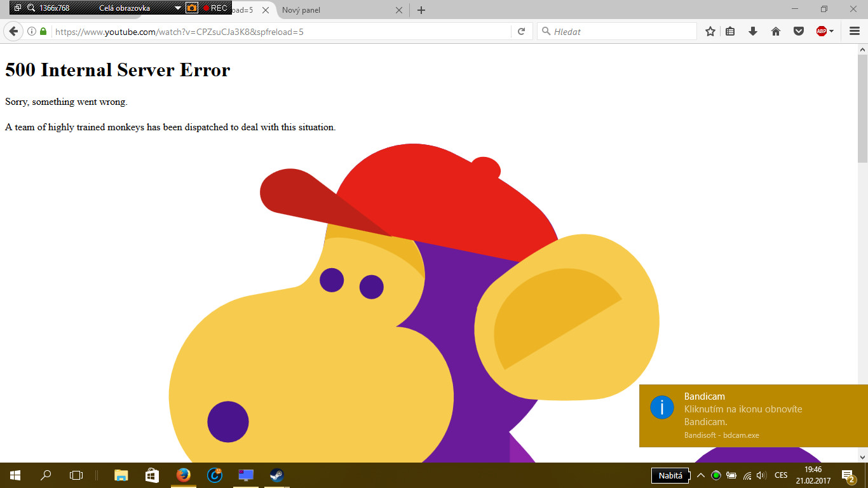Bookmark this page with the star icon

710,31
